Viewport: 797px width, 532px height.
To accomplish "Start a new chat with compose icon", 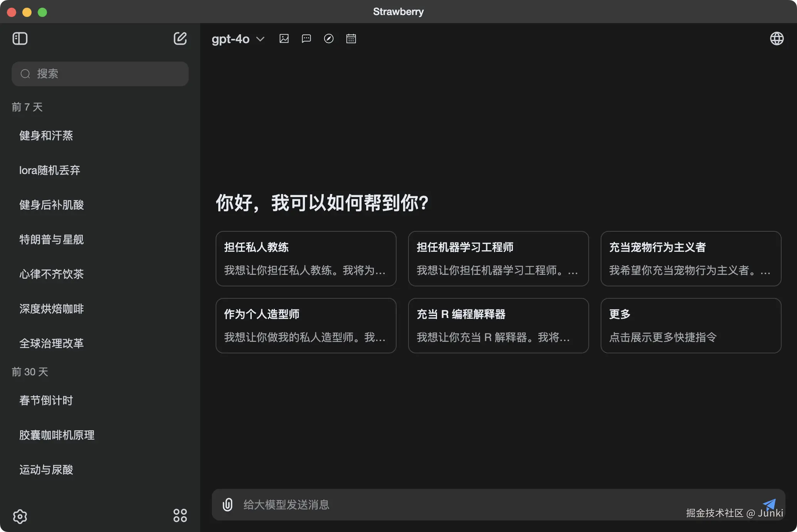I will click(x=180, y=38).
